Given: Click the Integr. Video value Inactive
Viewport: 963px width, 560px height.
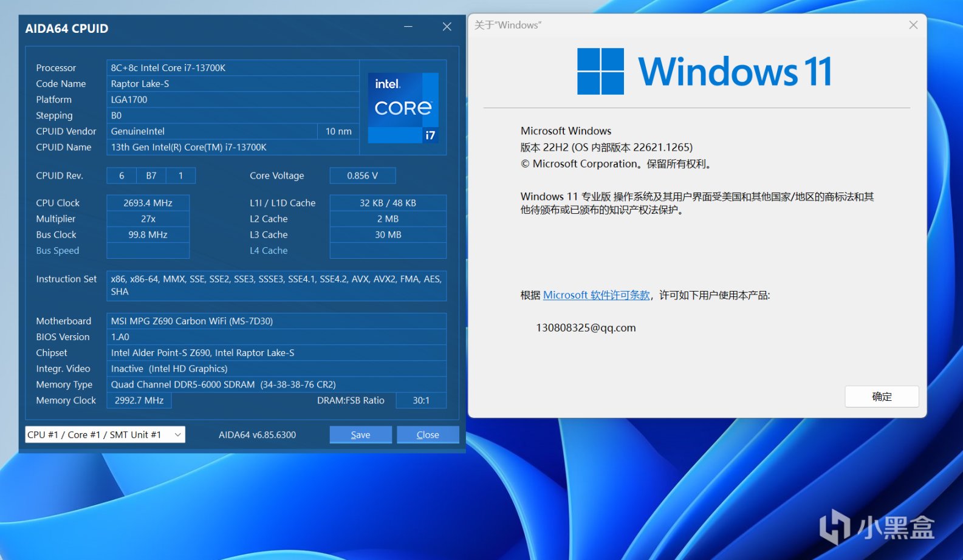Looking at the screenshot, I should (276, 369).
